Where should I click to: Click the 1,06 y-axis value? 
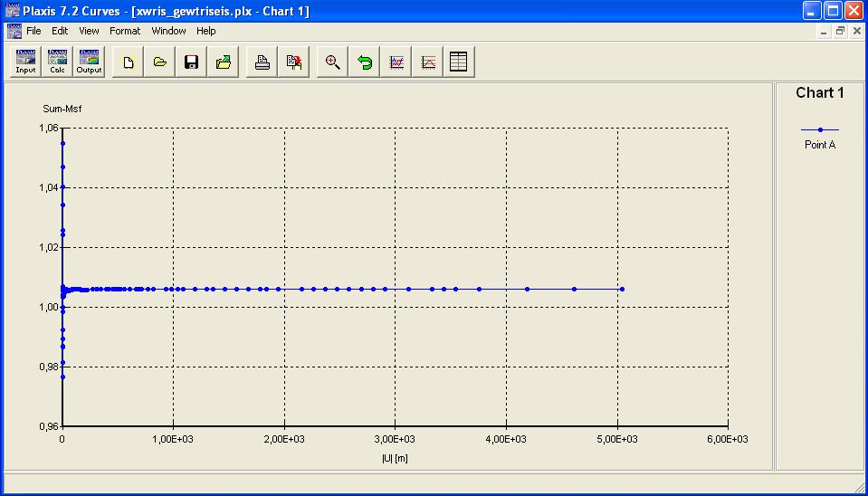(x=48, y=128)
